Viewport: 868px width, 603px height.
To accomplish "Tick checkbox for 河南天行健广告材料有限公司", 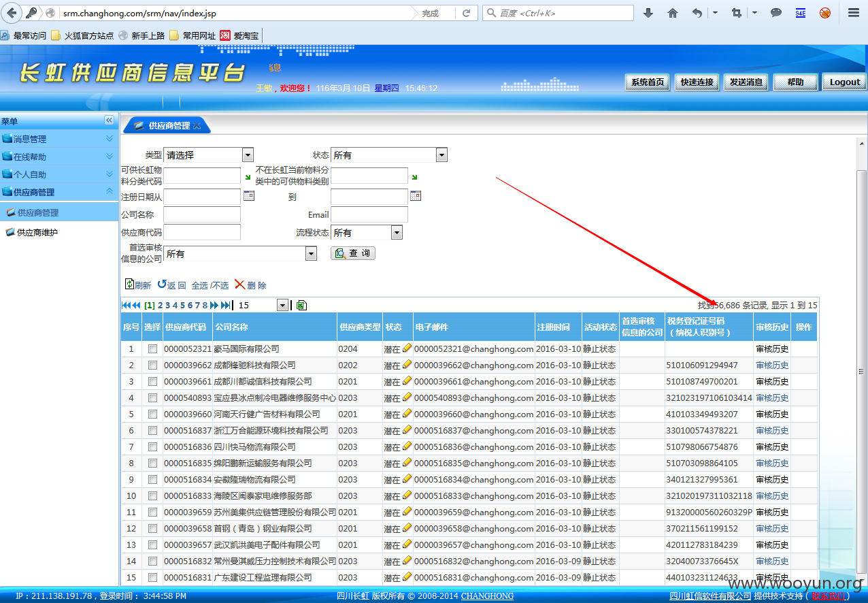I will (x=152, y=414).
